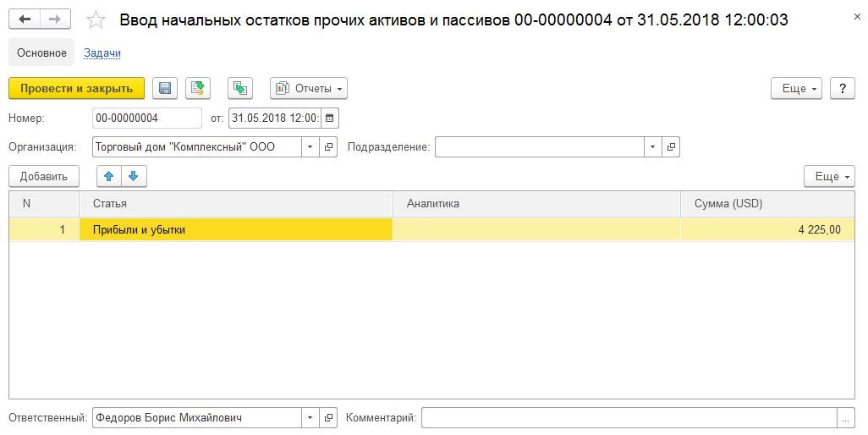Expand the Подразделение dropdown list
Viewport: 868px width, 435px height.
(652, 147)
